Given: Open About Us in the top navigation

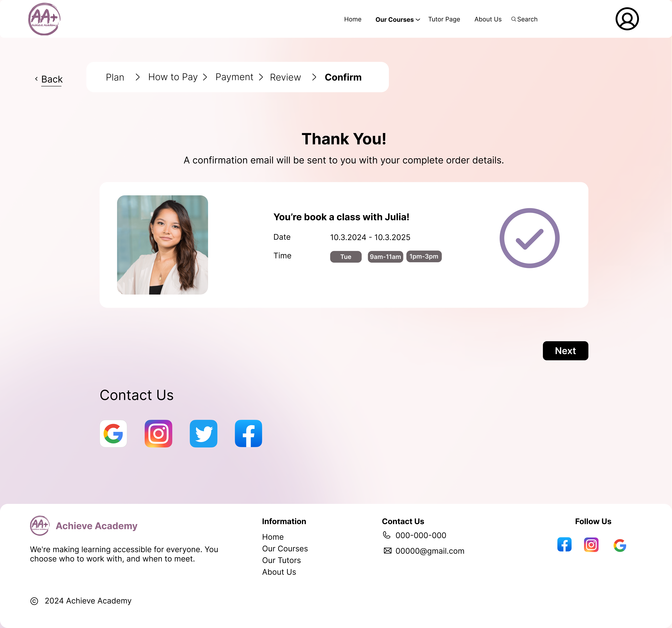Looking at the screenshot, I should 488,19.
